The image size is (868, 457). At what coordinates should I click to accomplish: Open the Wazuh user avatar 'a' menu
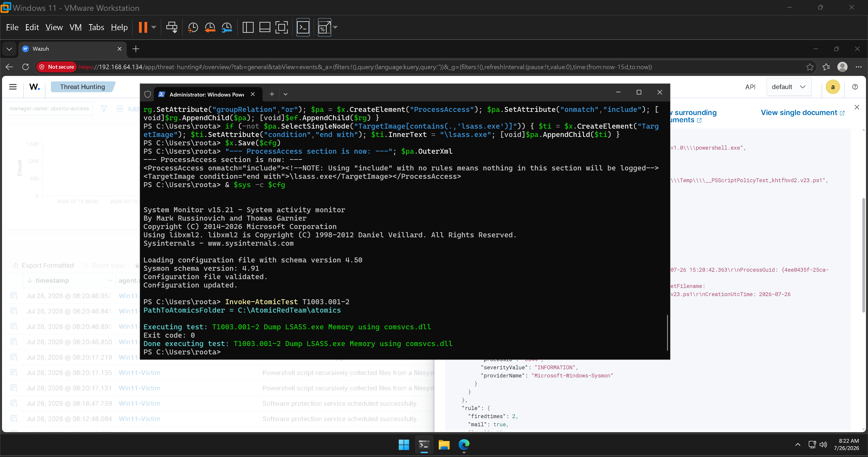click(x=833, y=87)
